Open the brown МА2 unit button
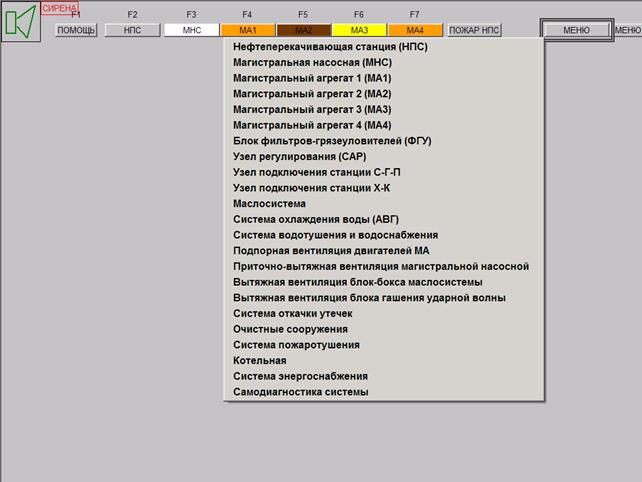The image size is (642, 482). (x=303, y=30)
